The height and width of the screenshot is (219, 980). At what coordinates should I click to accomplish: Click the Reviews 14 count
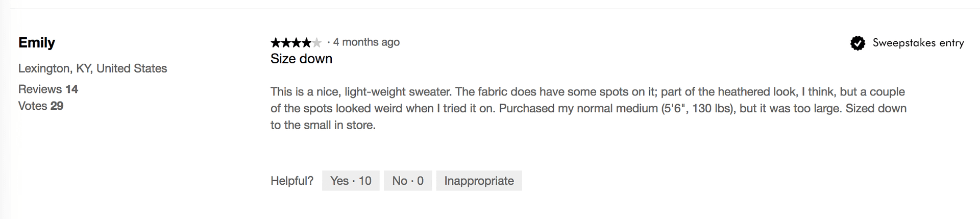tap(48, 89)
